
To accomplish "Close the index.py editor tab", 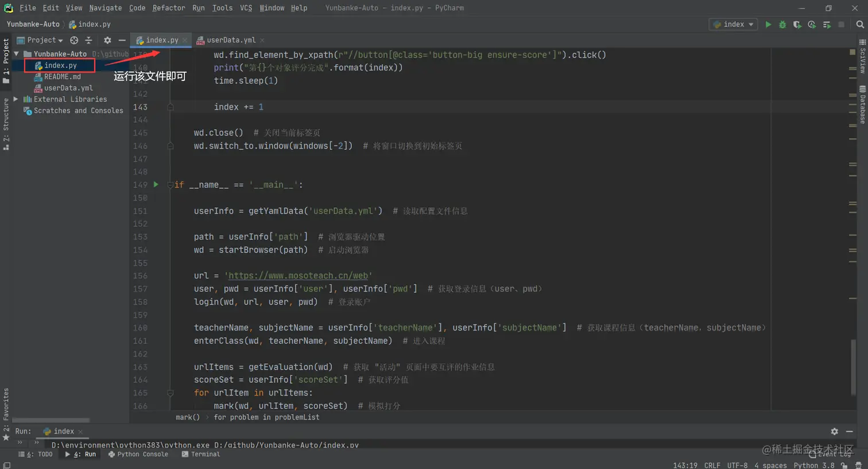I will (185, 40).
